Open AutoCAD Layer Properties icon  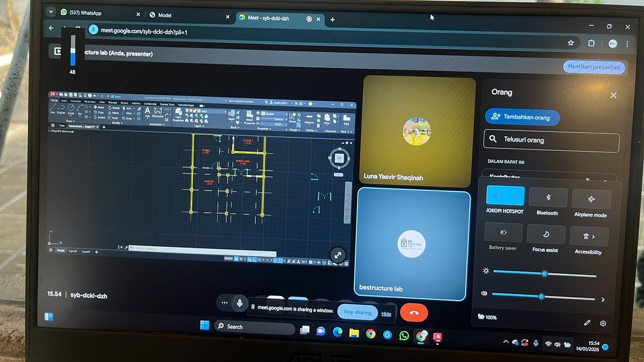point(178,114)
